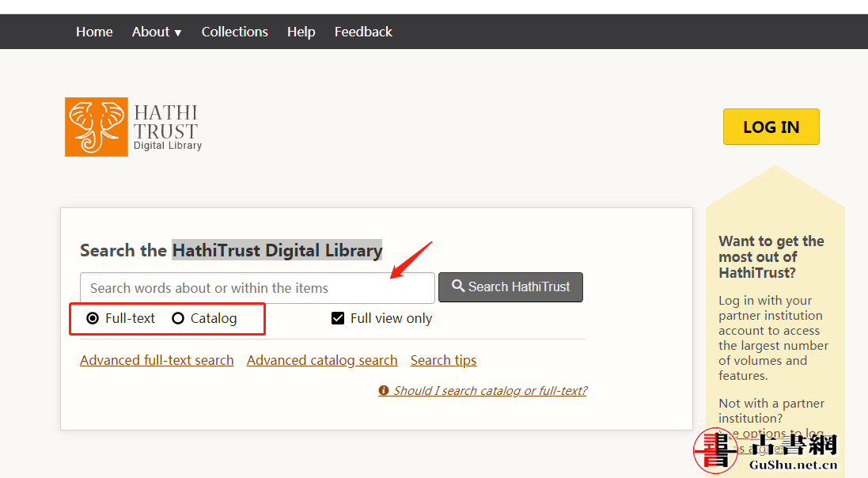This screenshot has width=868, height=478.
Task: Open the Search tips link
Action: click(443, 360)
